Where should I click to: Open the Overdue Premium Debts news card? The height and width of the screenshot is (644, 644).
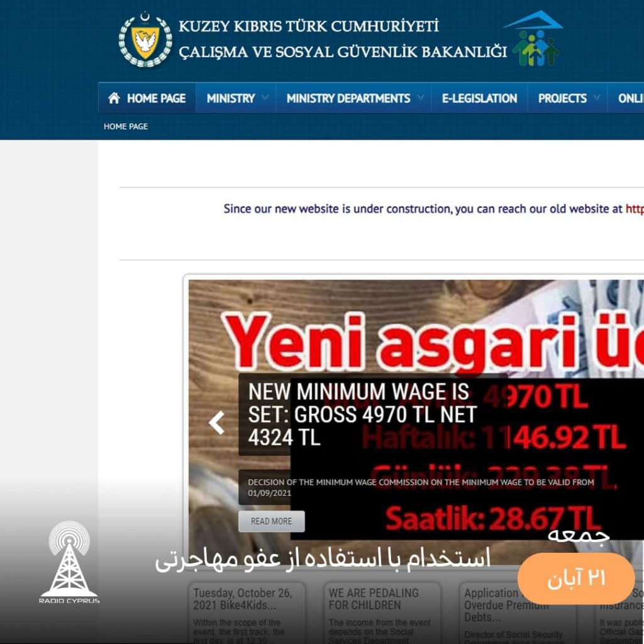518,613
